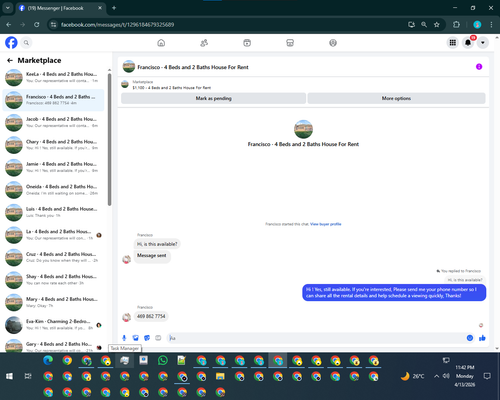Open the emoji picker in message box
Viewport: 500px width, 400px height.
coord(470,338)
